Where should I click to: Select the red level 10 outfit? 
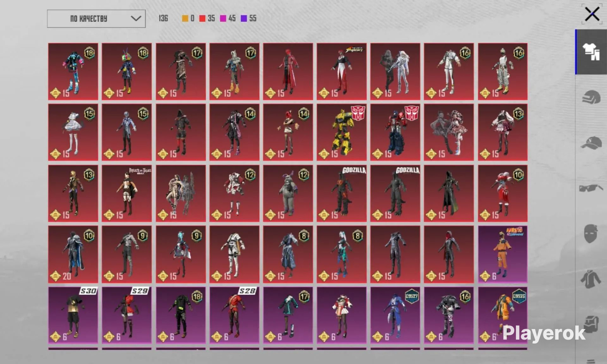tap(502, 193)
